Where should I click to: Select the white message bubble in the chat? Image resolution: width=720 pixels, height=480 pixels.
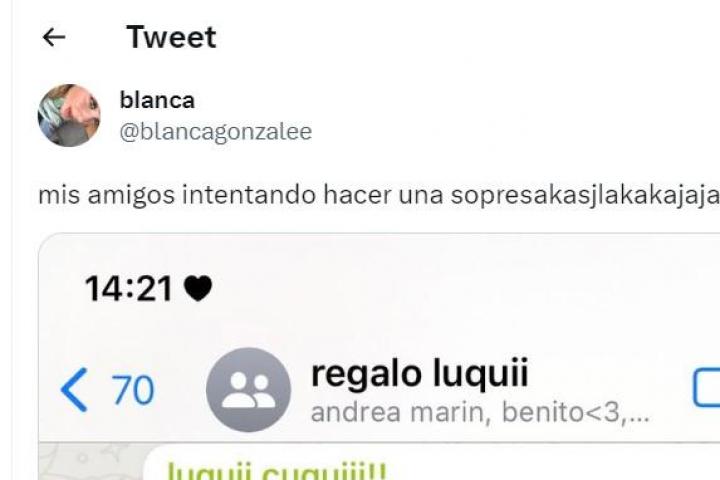pyautogui.click(x=432, y=462)
